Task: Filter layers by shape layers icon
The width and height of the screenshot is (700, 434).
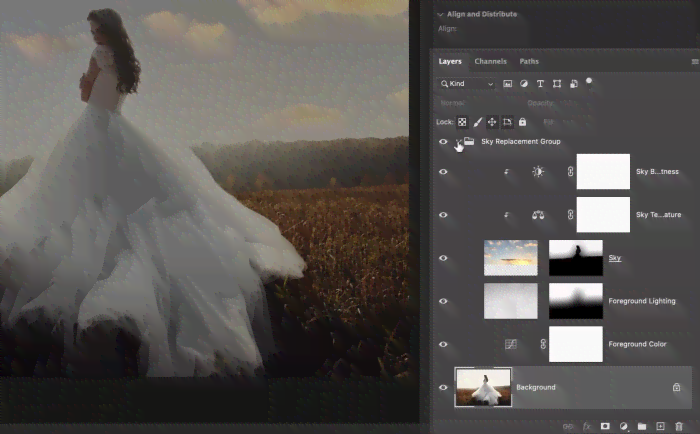Action: pyautogui.click(x=557, y=83)
